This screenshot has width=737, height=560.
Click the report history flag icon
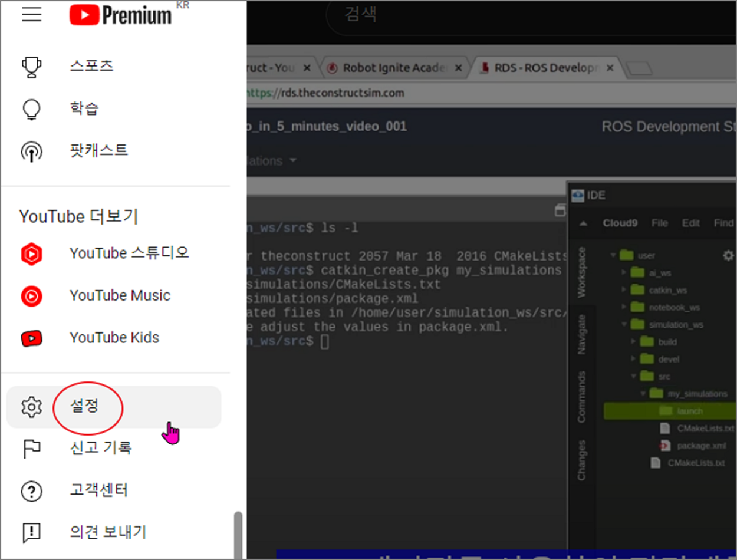[31, 449]
